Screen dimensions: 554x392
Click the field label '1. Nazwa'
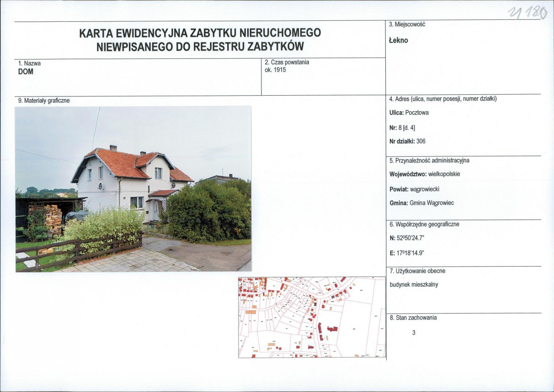(x=29, y=63)
